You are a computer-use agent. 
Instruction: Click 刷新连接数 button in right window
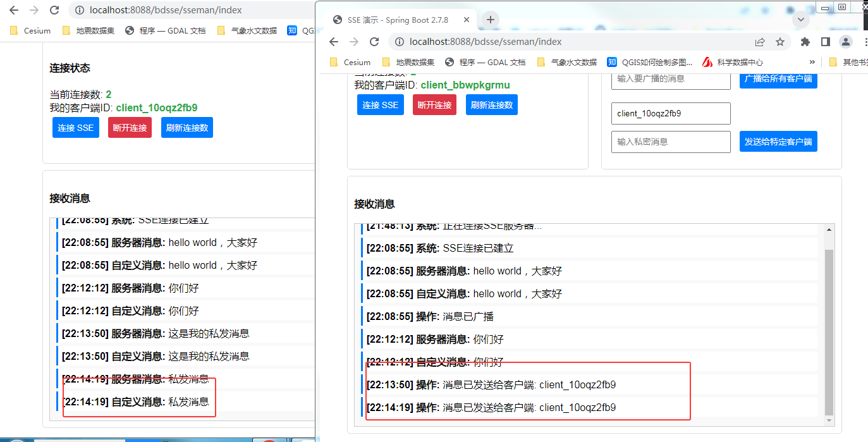coord(492,105)
